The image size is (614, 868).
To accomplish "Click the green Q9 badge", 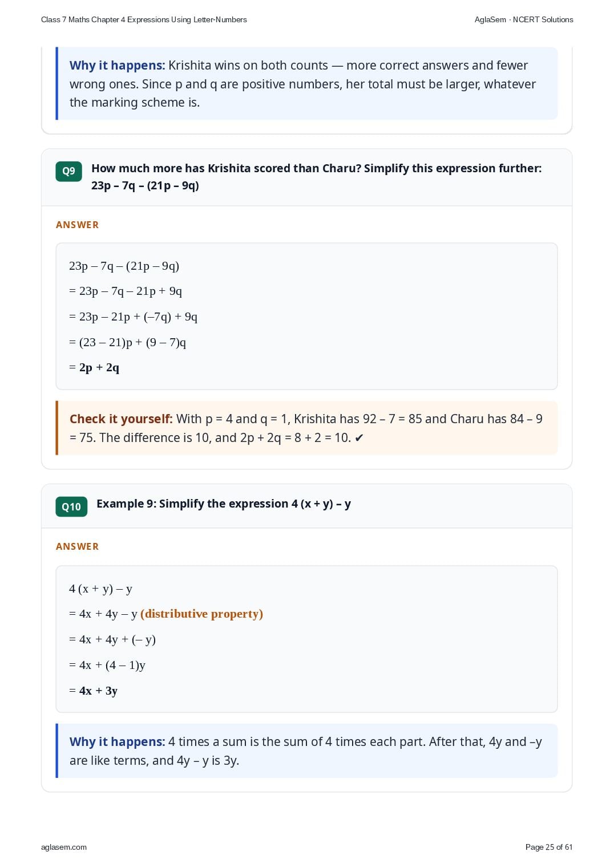I will 68,171.
